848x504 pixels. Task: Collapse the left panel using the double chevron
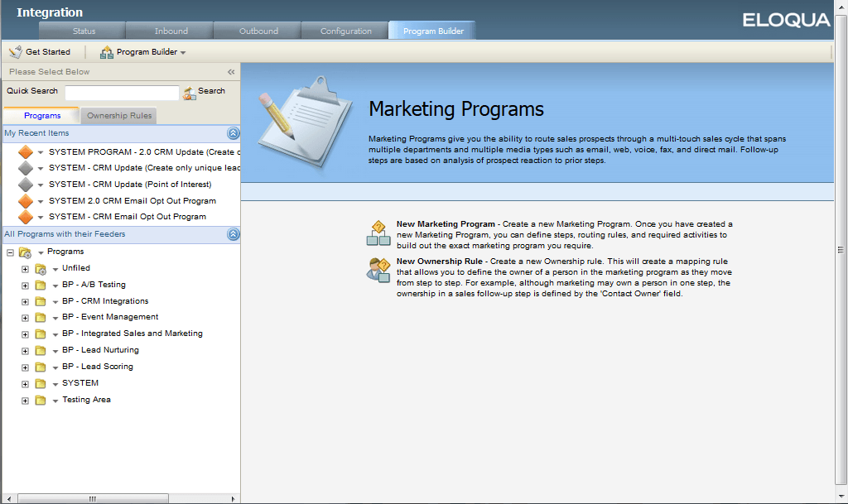231,72
